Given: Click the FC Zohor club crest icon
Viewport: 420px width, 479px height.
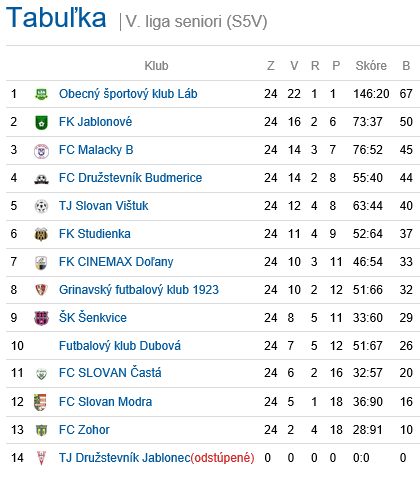Looking at the screenshot, I should click(41, 430).
